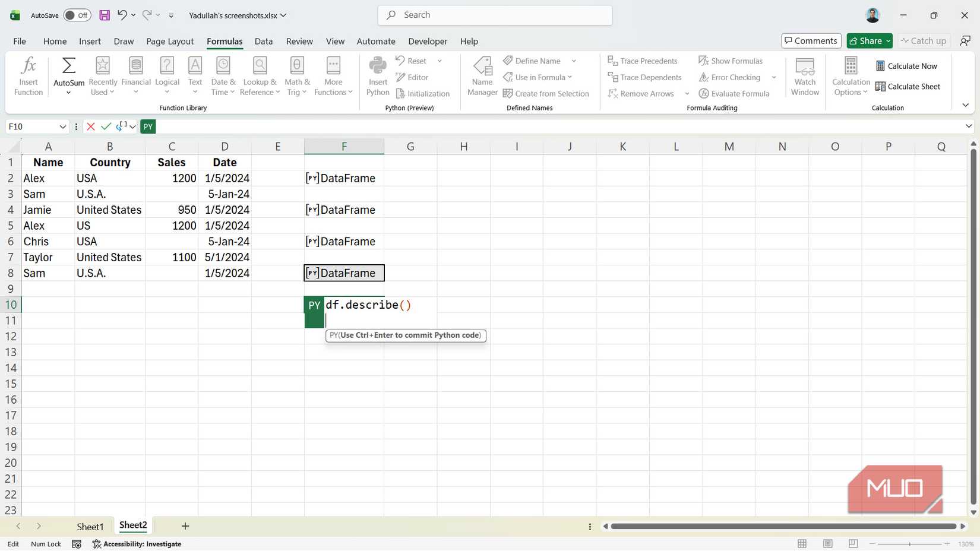
Task: Switch to the Data tab
Action: 264,41
